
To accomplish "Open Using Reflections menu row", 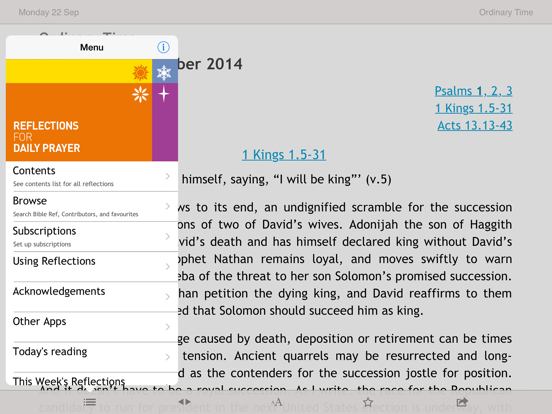I will pos(92,267).
